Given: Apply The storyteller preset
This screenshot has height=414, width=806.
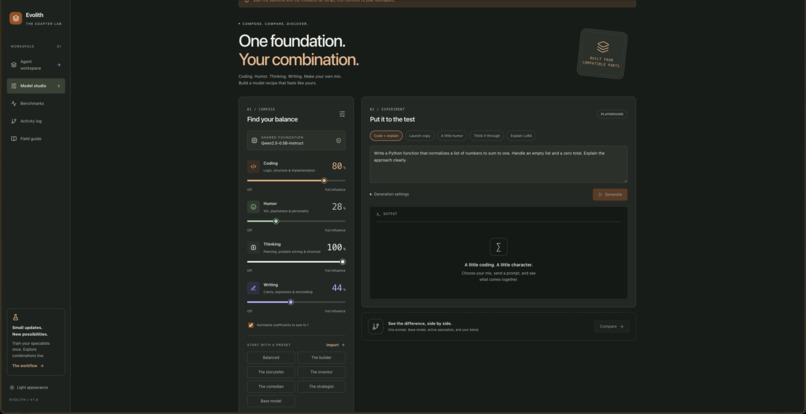Looking at the screenshot, I should [271, 372].
